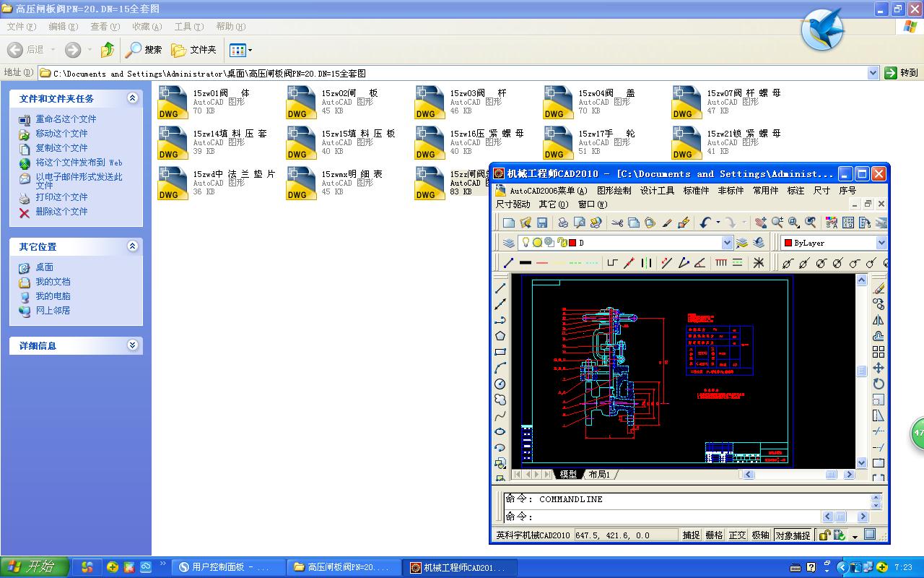Open Explorer's 查看(V) menu
Viewport: 924px width, 578px height.
click(x=105, y=27)
